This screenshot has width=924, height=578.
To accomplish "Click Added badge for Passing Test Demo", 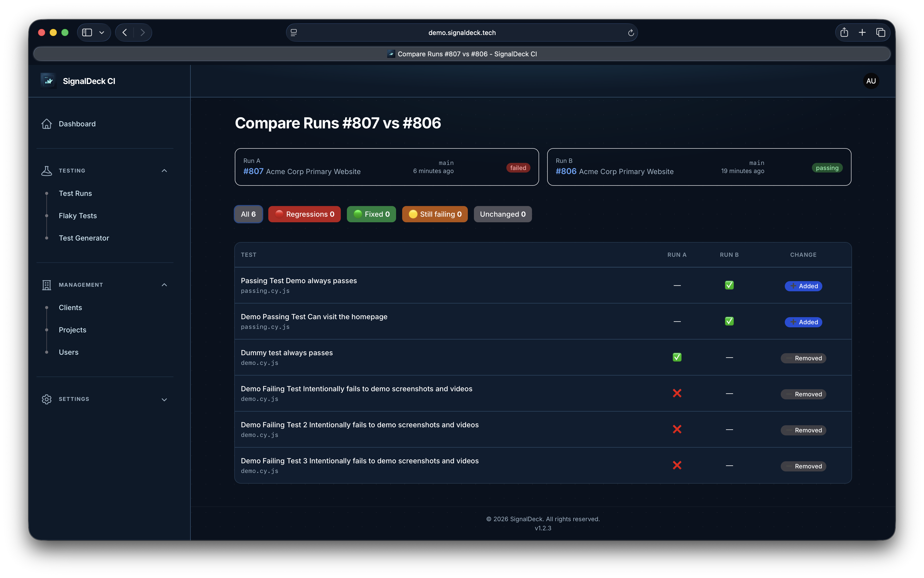I will 803,286.
